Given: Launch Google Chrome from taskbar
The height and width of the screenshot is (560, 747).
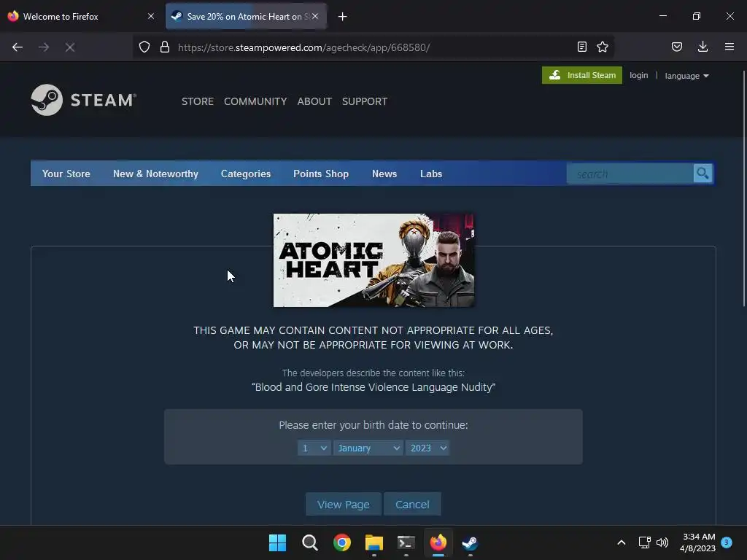Looking at the screenshot, I should point(342,542).
